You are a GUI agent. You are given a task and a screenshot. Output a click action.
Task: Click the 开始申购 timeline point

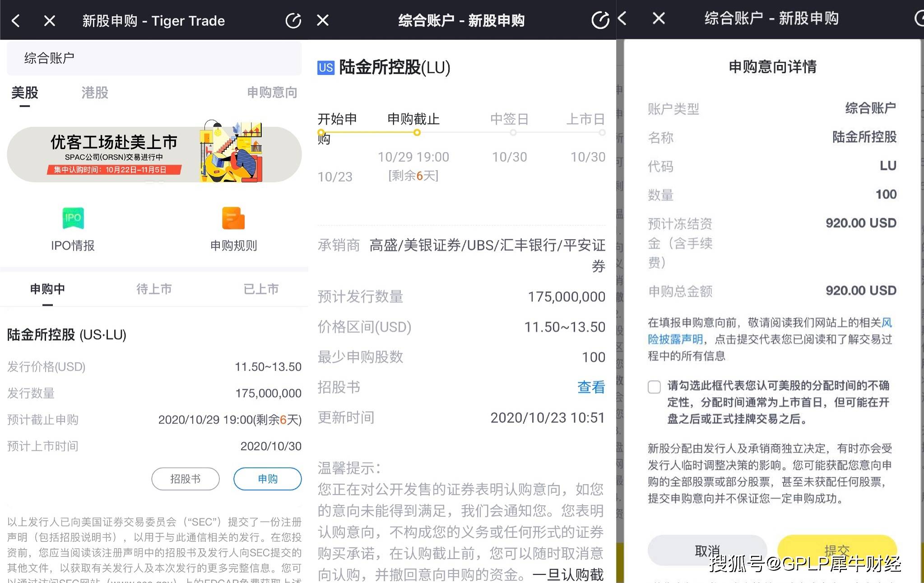(321, 132)
